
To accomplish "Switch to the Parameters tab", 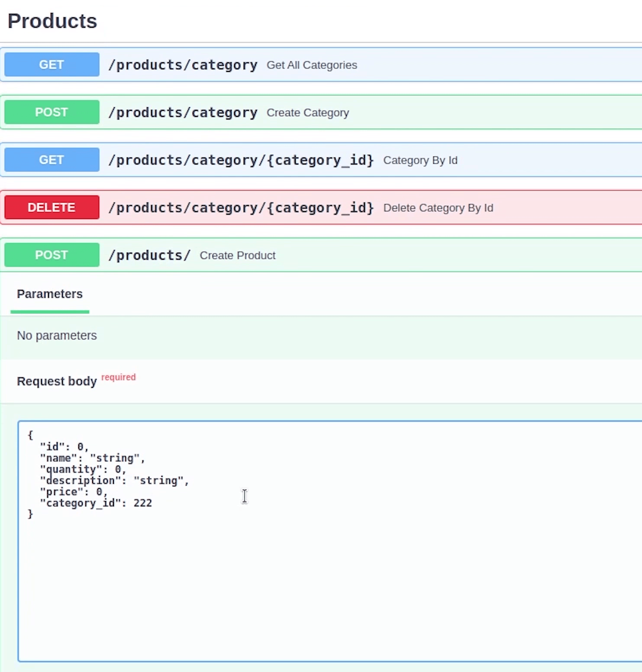I will 50,294.
